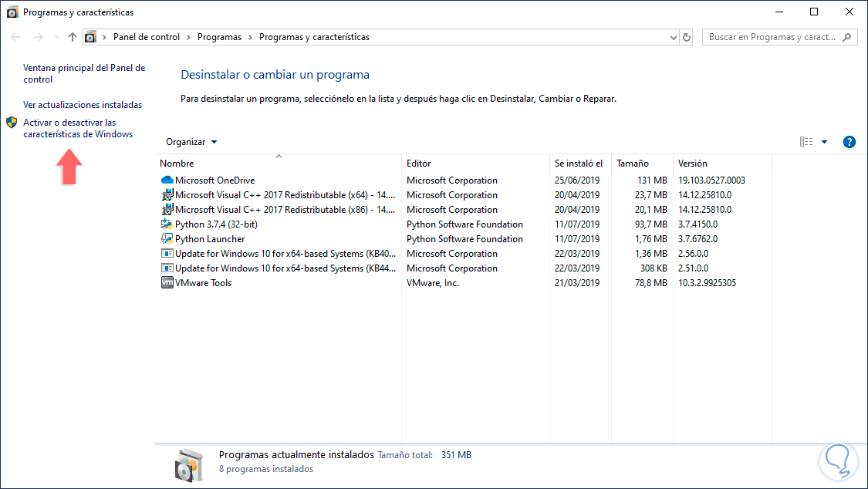Go to Programas breadcrumb
This screenshot has width=868, height=489.
click(x=219, y=37)
